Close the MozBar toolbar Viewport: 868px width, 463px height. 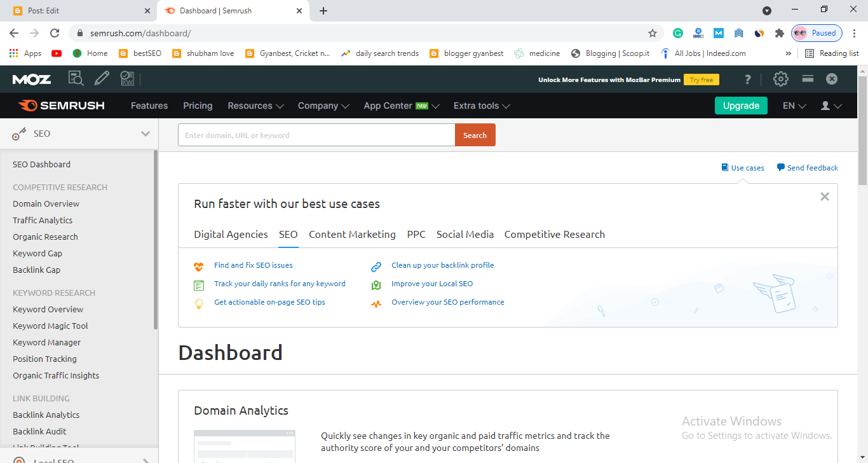click(x=832, y=79)
